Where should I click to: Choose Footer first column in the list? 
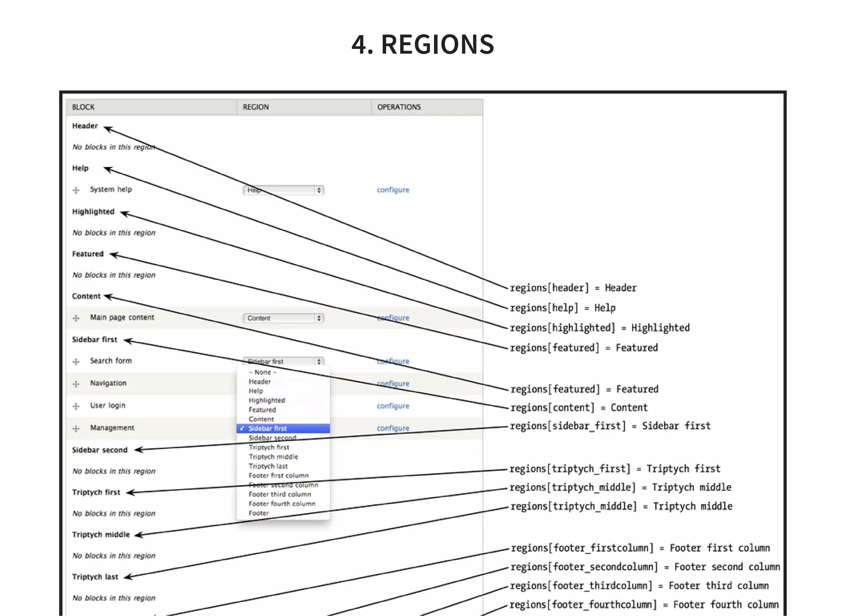[278, 476]
